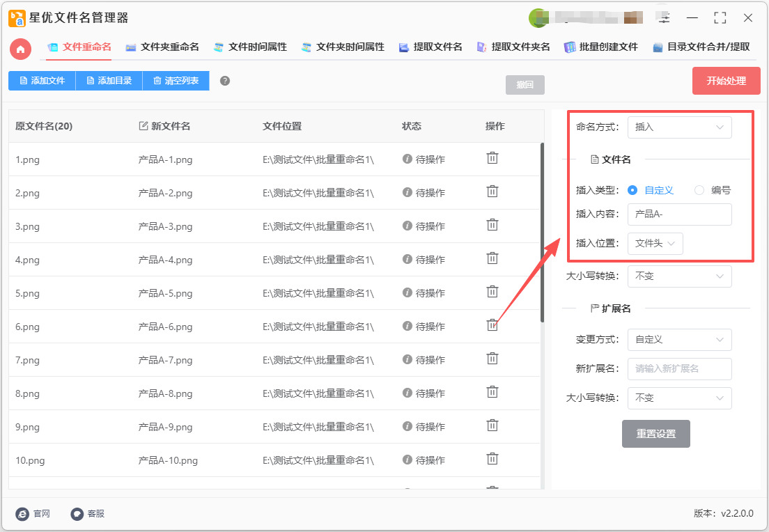Select the 编号 radio option

pyautogui.click(x=699, y=190)
